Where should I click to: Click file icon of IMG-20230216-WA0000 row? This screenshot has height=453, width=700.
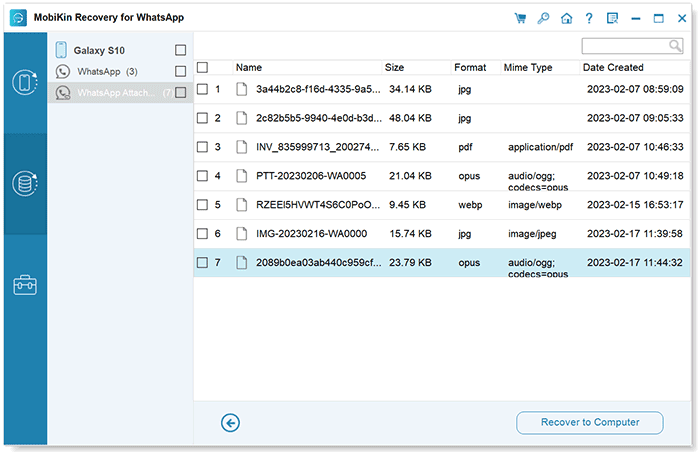pos(242,233)
